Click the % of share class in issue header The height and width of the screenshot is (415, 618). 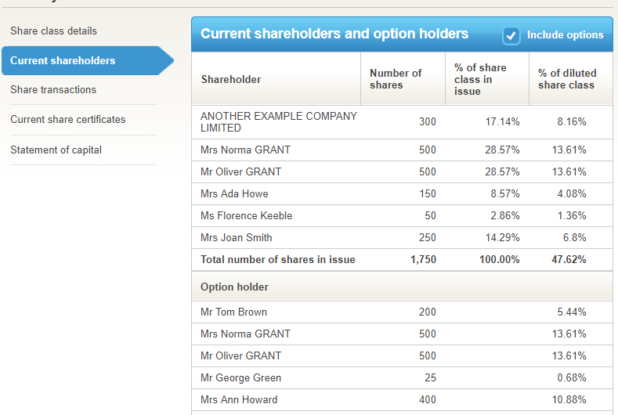click(480, 79)
